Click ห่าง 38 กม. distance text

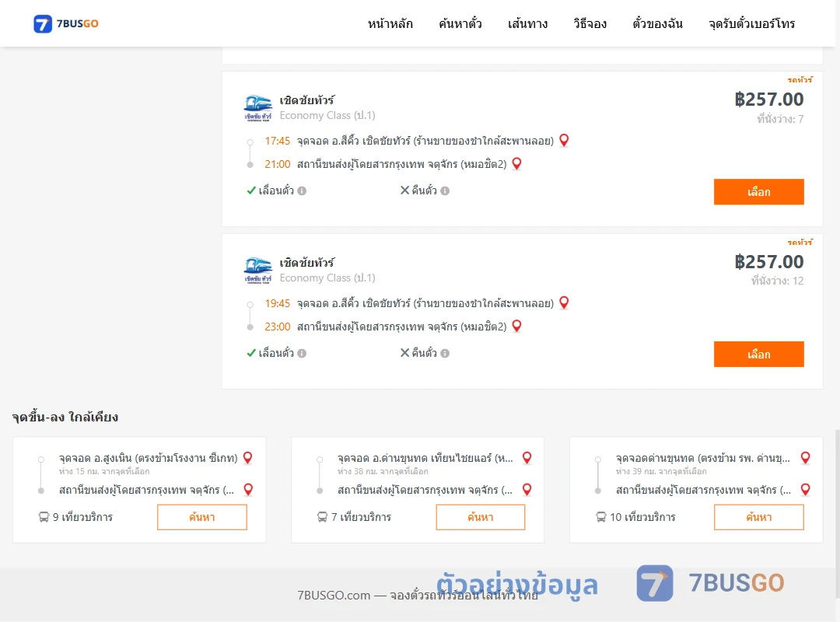pos(383,471)
